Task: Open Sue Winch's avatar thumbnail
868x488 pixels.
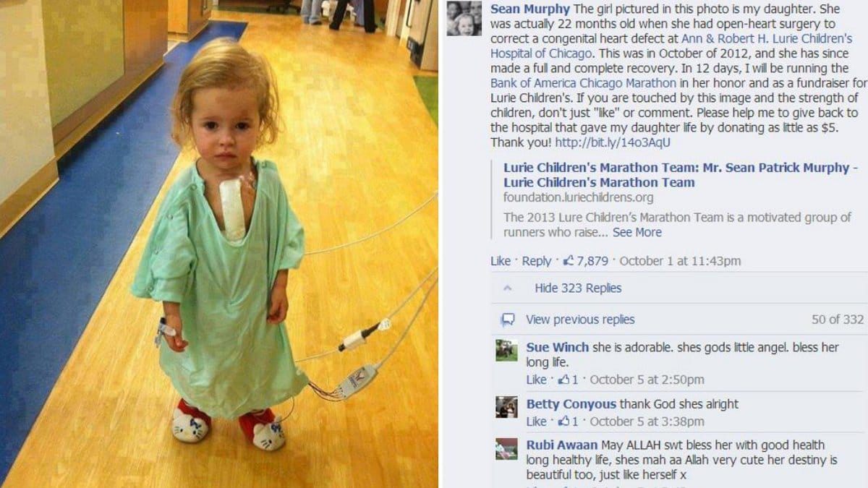Action: point(506,350)
